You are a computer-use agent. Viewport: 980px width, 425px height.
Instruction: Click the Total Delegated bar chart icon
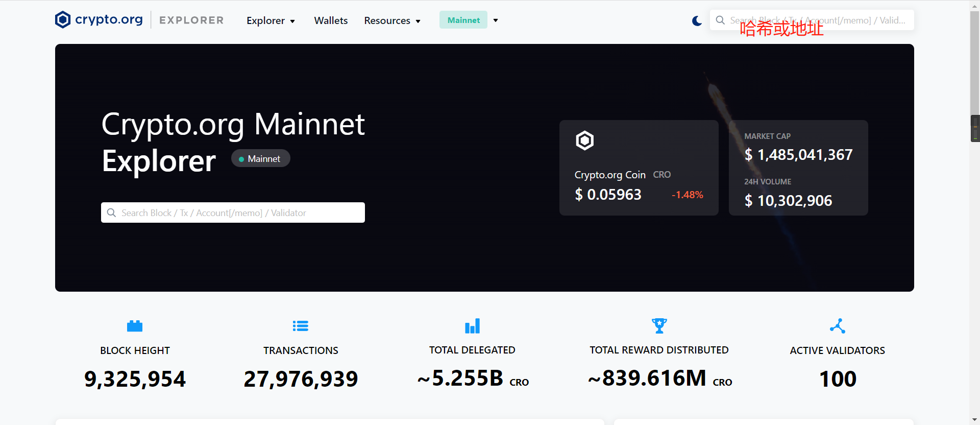[x=472, y=326]
